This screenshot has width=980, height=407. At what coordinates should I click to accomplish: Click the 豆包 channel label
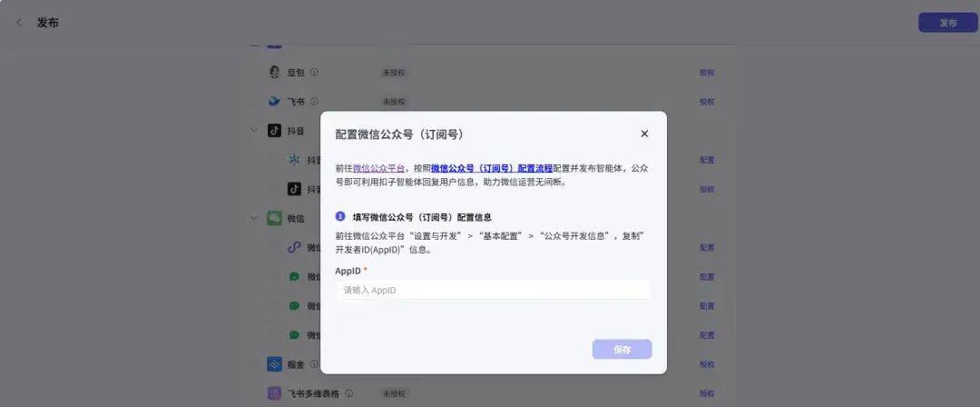click(296, 73)
